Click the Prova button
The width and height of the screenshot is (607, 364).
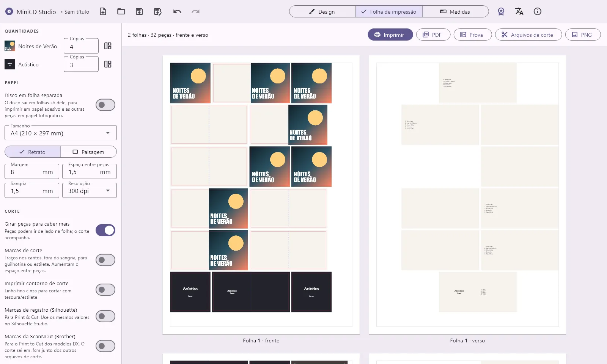(473, 35)
